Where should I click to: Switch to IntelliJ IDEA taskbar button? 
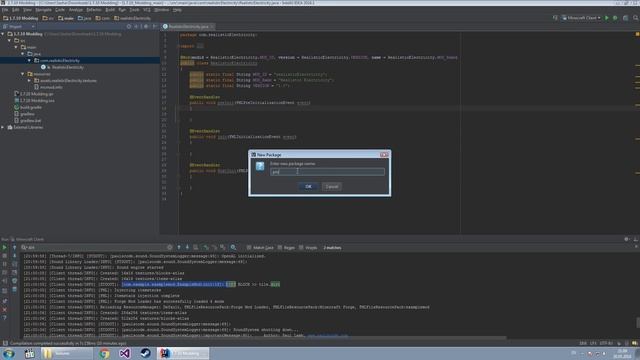(x=183, y=353)
